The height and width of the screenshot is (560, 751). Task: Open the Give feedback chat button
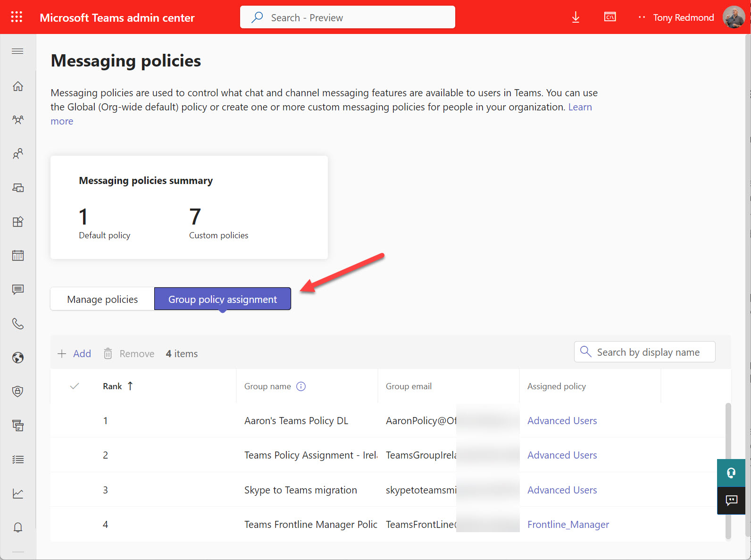[731, 501]
